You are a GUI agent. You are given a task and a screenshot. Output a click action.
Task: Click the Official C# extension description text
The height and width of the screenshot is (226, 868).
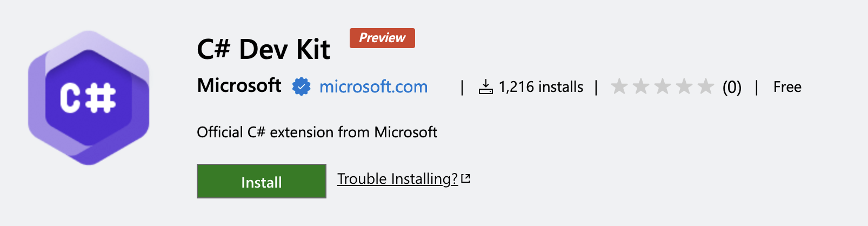click(317, 132)
